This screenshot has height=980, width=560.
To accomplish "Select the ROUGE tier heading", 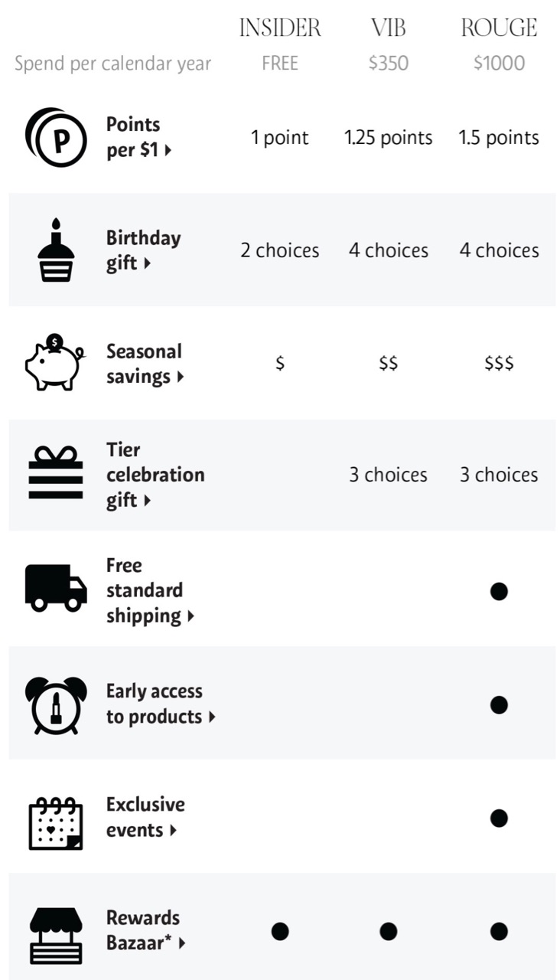I will (x=499, y=28).
